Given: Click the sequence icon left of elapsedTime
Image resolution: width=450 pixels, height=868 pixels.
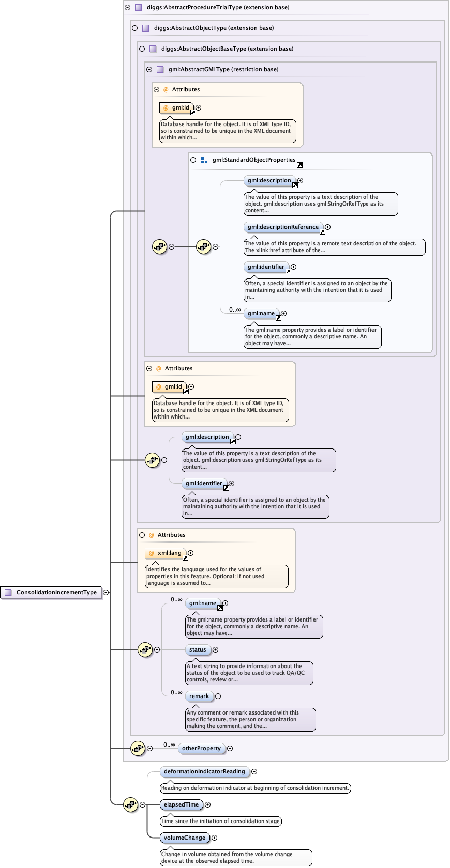Looking at the screenshot, I should tap(130, 804).
